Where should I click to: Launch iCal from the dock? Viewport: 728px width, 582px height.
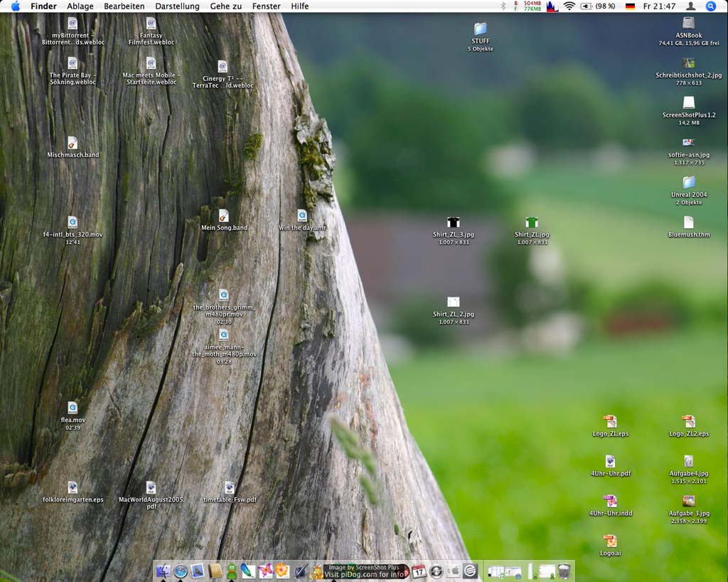point(419,571)
